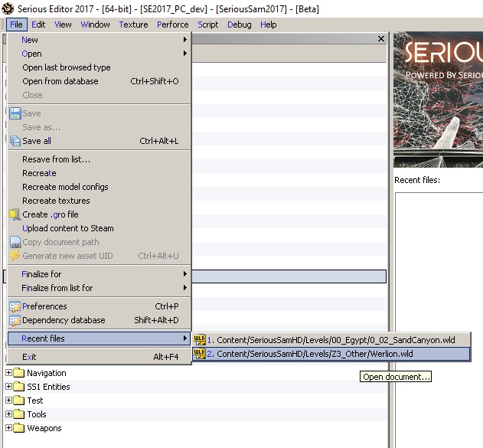Viewport: 483px width, 448px height.
Task: Click the WLD icon of Werlion.wld
Action: click(199, 354)
